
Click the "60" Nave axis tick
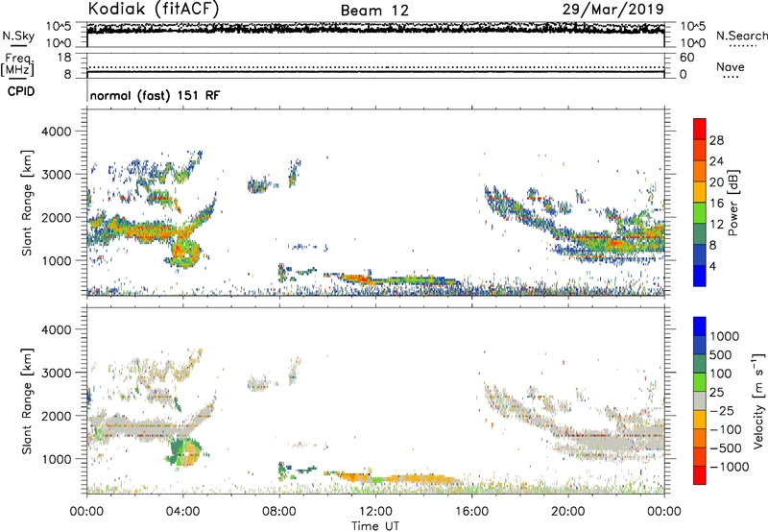tap(686, 58)
